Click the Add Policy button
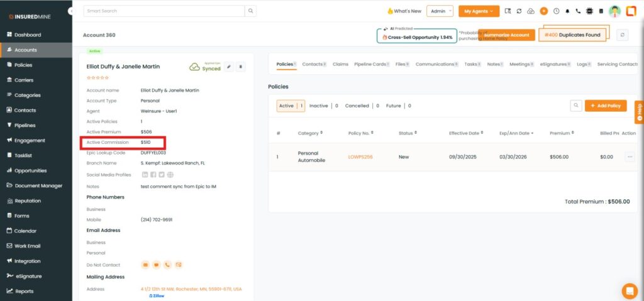This screenshot has height=301, width=644. [x=605, y=106]
